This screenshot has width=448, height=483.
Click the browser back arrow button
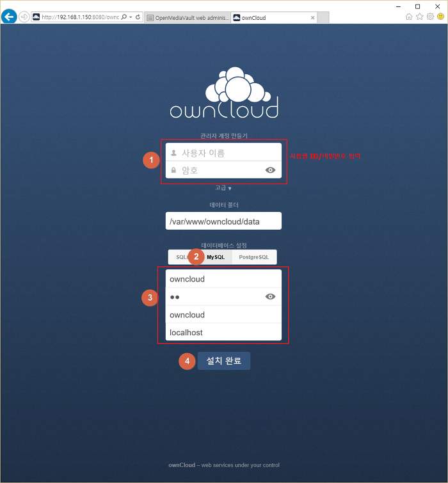(9, 17)
